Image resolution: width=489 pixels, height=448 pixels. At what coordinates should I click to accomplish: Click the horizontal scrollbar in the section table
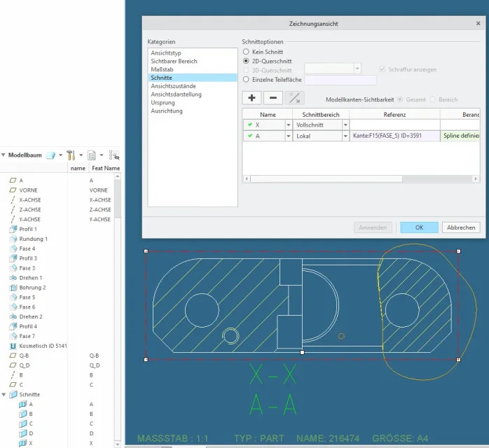click(326, 178)
